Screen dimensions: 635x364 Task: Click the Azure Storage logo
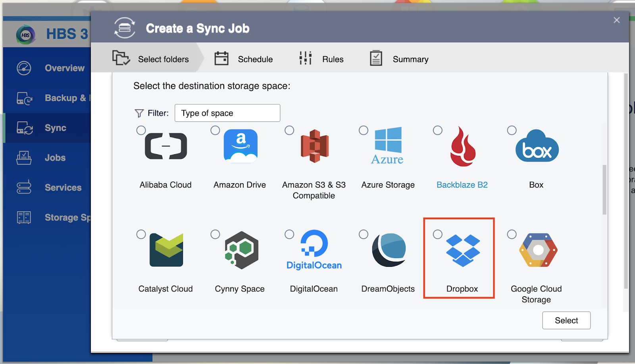point(388,146)
